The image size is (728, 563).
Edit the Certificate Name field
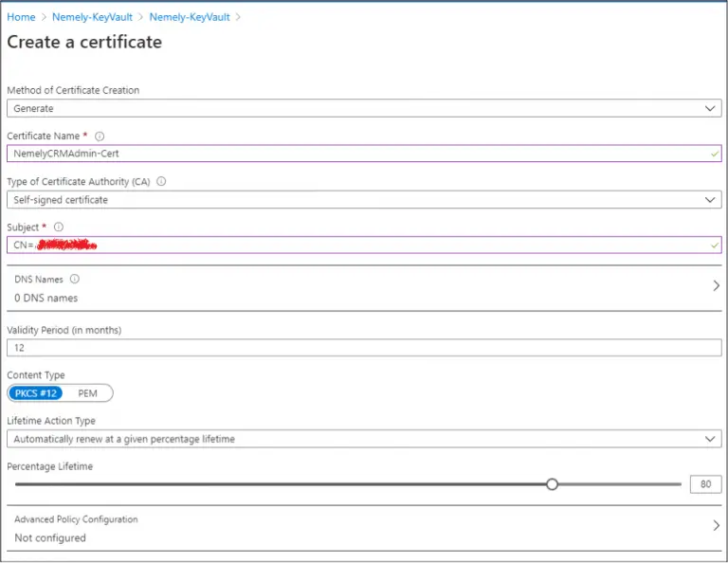coord(364,154)
